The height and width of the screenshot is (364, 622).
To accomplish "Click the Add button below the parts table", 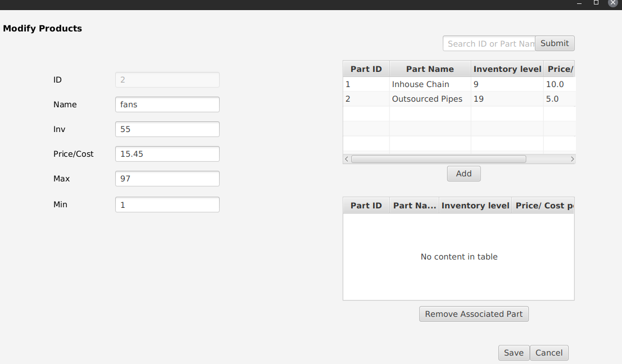I will coord(464,173).
